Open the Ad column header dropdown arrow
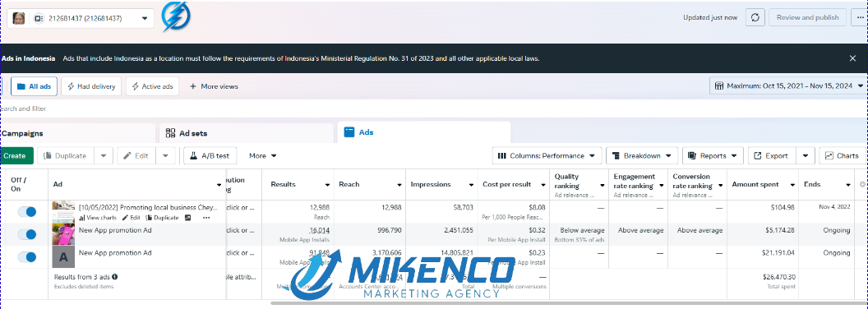This screenshot has height=309, width=868. pyautogui.click(x=219, y=184)
